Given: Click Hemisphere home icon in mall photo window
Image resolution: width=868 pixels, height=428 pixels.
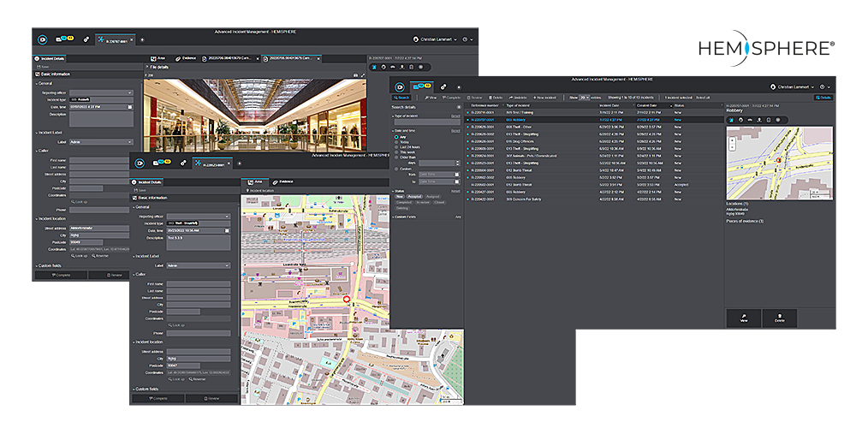Looking at the screenshot, I should click(x=42, y=39).
